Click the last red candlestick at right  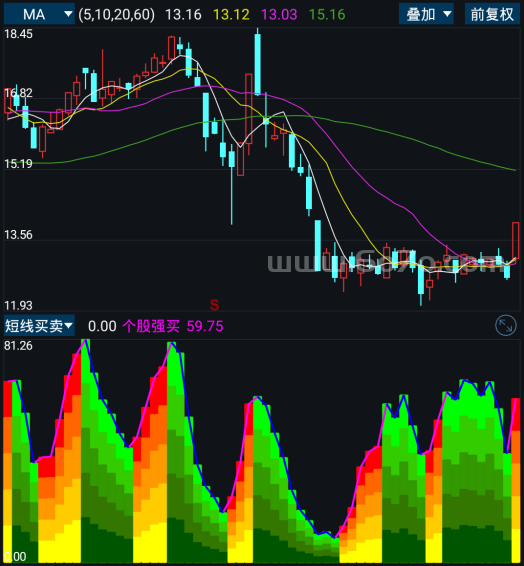pos(516,241)
